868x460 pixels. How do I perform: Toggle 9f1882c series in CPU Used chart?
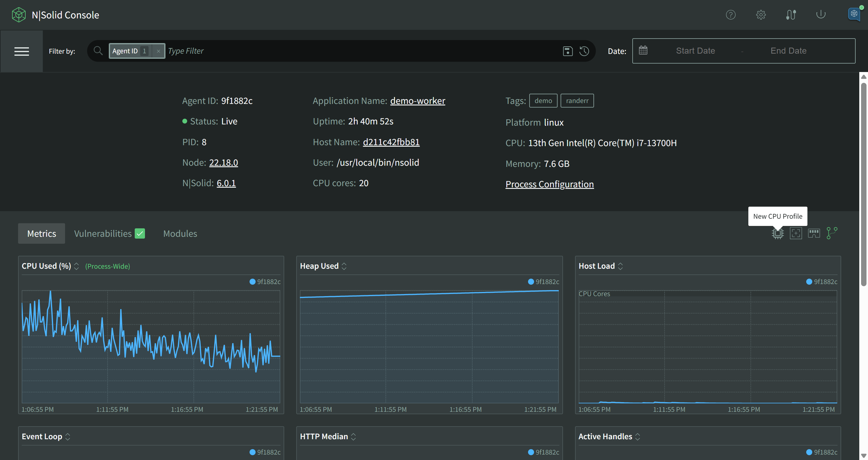pyautogui.click(x=265, y=282)
